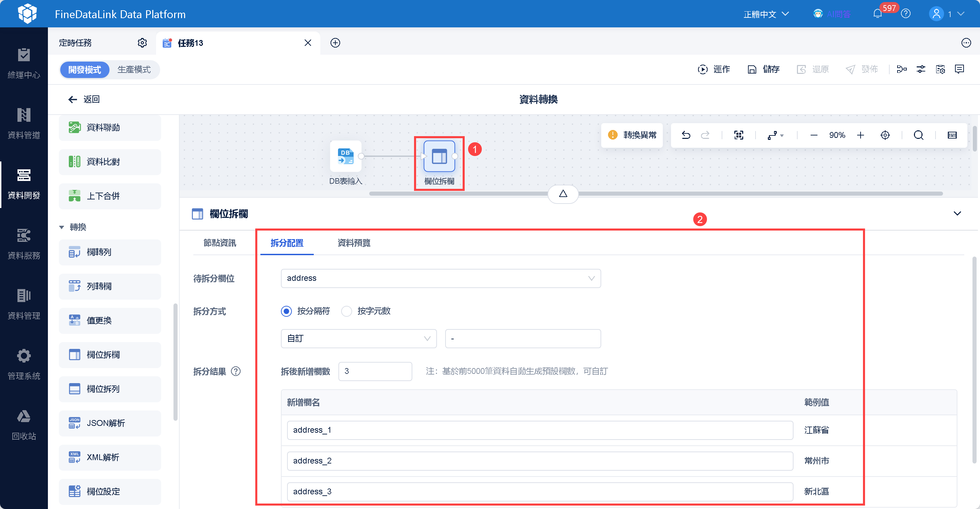The image size is (980, 509).
Task: Select the 欄位拆欄 node on canvas
Action: click(x=439, y=157)
